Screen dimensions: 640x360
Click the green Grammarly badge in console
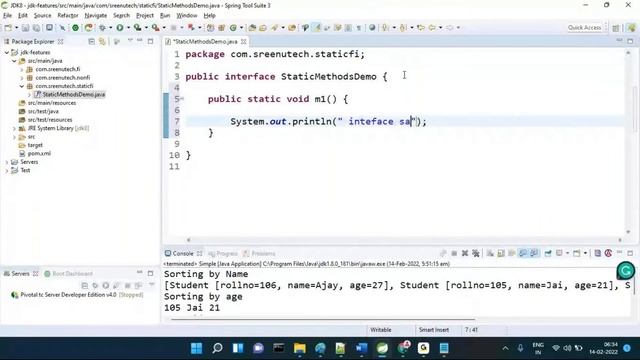(626, 270)
